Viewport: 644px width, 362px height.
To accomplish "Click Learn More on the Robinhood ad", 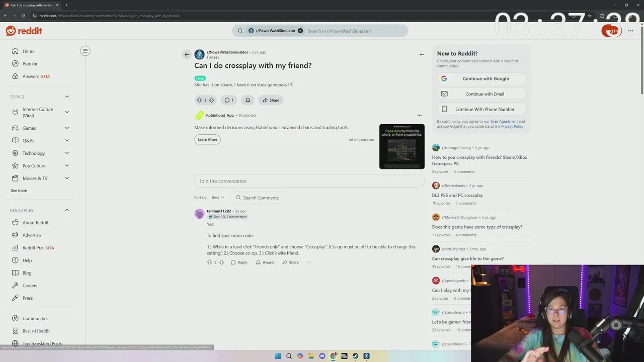I will 207,139.
